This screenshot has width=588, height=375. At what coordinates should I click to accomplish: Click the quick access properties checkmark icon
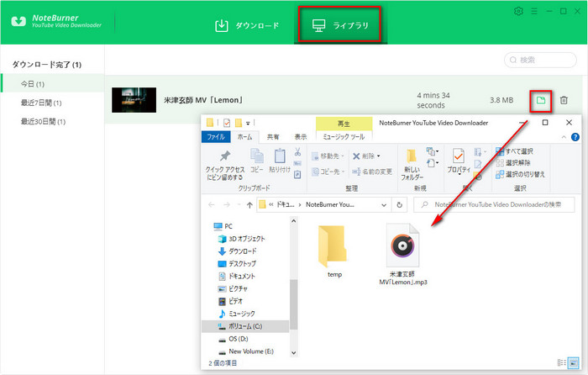point(227,123)
